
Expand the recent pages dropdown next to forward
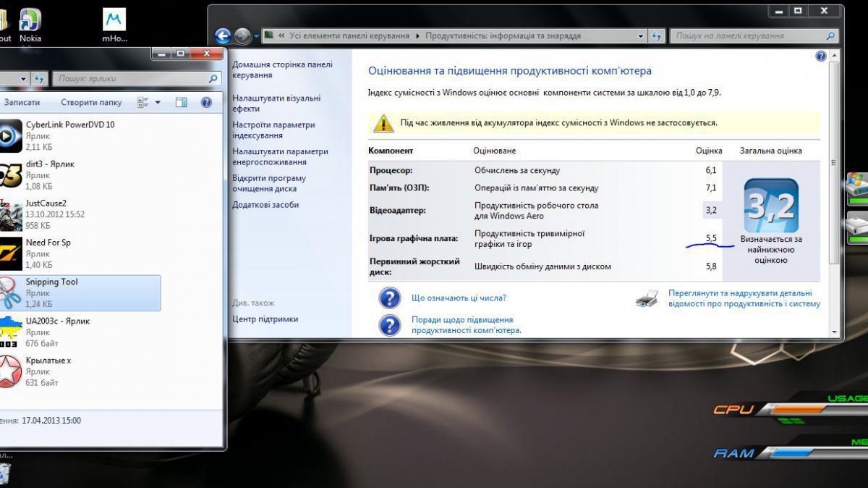256,36
